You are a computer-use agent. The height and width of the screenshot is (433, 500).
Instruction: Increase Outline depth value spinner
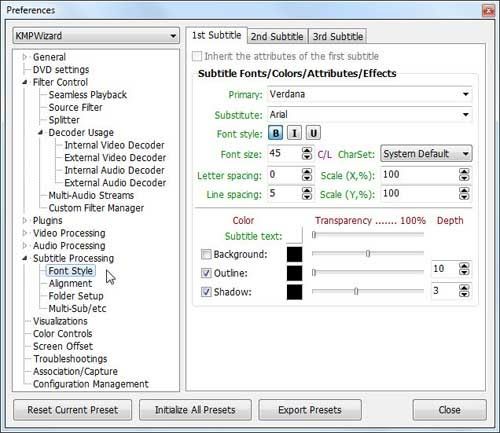pyautogui.click(x=464, y=265)
